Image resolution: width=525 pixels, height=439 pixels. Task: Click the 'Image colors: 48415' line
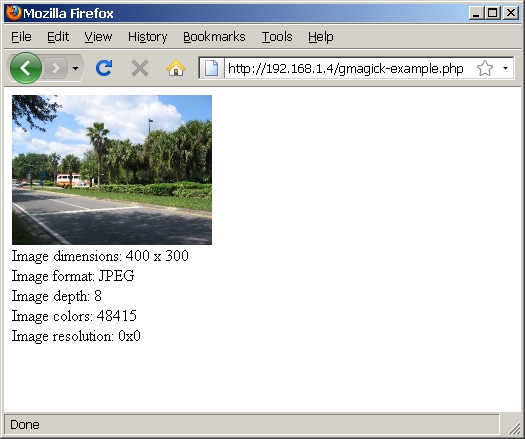[x=74, y=316]
